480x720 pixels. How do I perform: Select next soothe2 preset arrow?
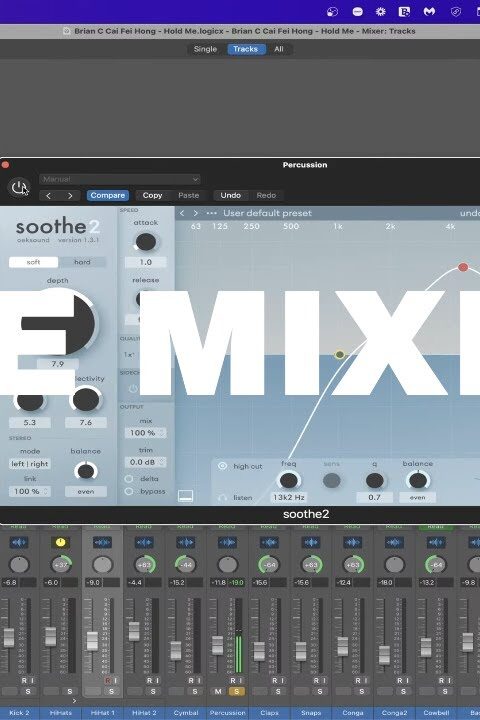tap(196, 213)
